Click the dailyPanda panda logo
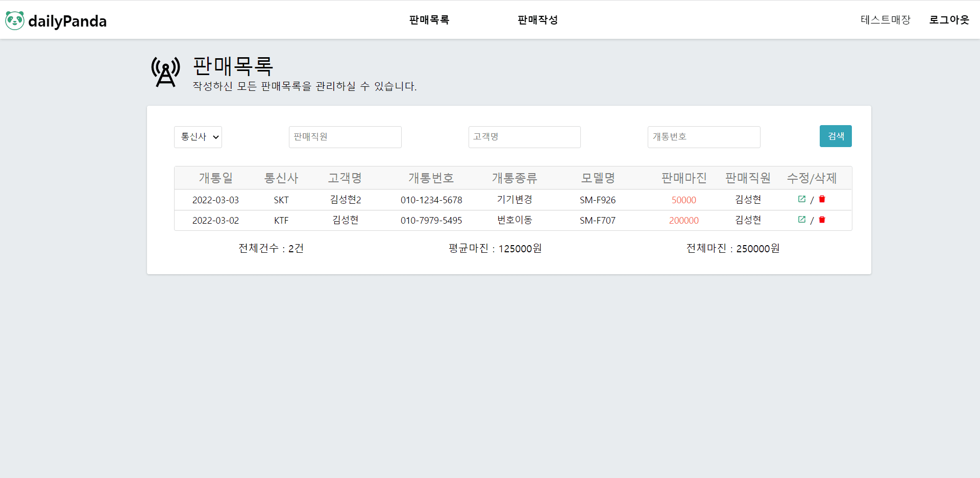The width and height of the screenshot is (980, 478). point(15,20)
